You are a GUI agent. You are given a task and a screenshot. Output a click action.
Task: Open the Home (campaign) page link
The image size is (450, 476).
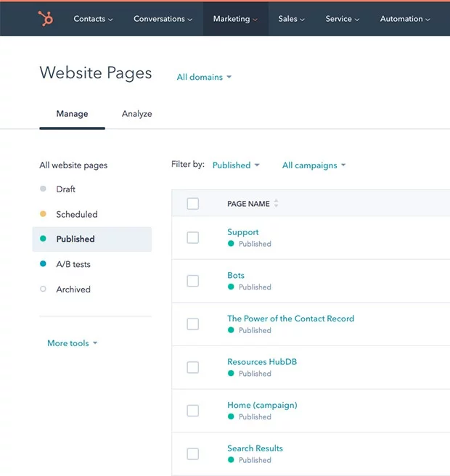click(262, 406)
